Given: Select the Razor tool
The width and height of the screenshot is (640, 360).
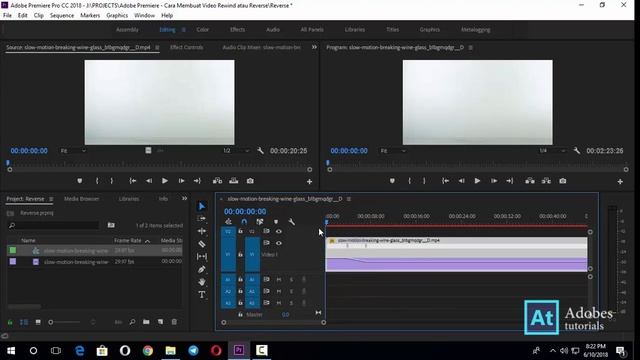Looking at the screenshot, I should pos(202,244).
